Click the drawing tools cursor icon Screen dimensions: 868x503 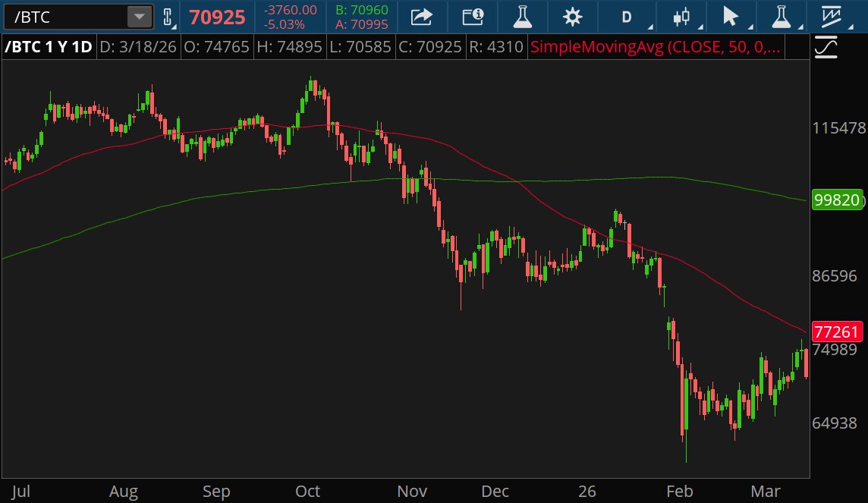pos(728,16)
